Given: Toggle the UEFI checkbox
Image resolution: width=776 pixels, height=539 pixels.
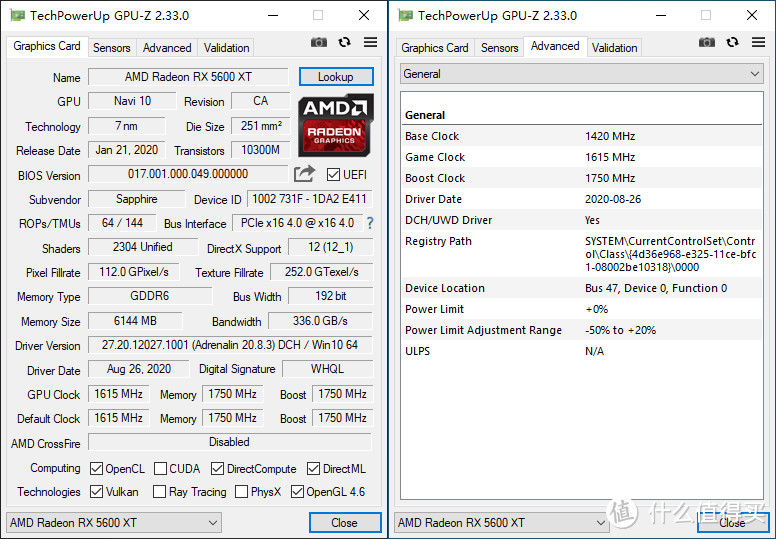Looking at the screenshot, I should click(x=333, y=174).
